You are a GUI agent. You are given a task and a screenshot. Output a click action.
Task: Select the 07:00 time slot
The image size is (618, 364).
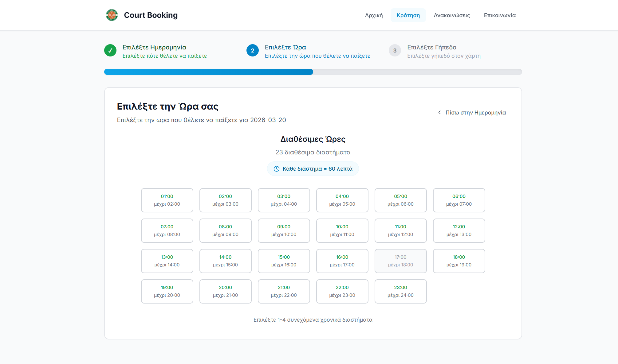click(167, 230)
